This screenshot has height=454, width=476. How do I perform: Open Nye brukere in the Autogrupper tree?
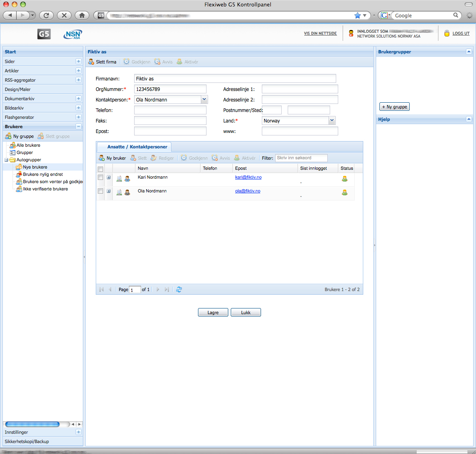pos(35,167)
